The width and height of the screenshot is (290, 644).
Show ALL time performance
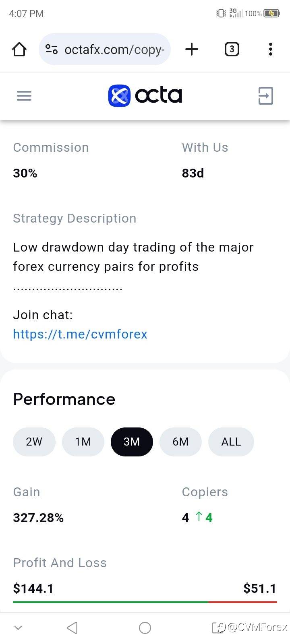click(231, 442)
